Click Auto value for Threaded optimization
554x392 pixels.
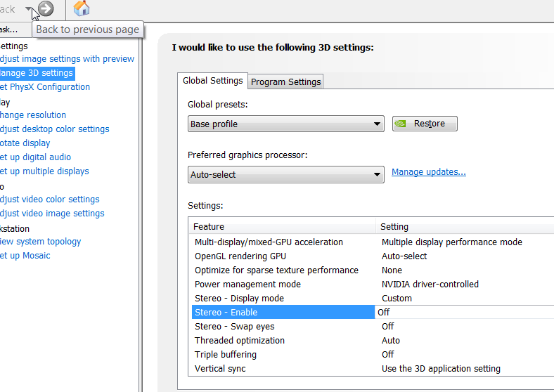click(x=391, y=341)
